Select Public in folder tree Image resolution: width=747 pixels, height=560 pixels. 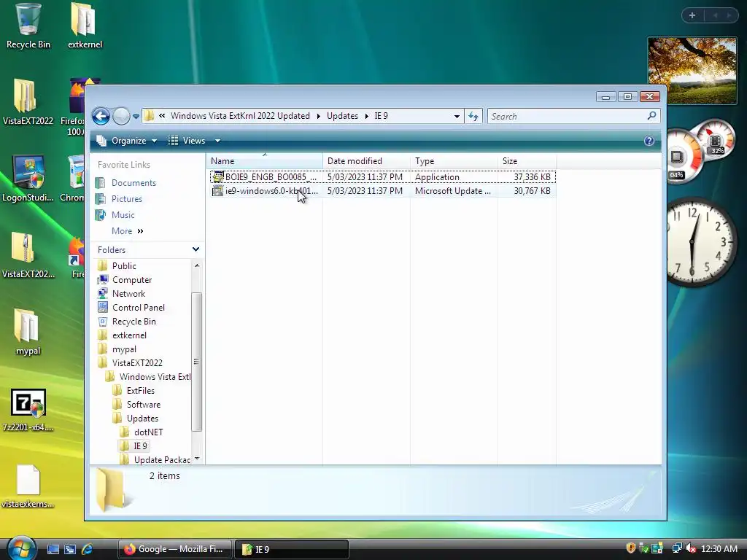pyautogui.click(x=124, y=266)
